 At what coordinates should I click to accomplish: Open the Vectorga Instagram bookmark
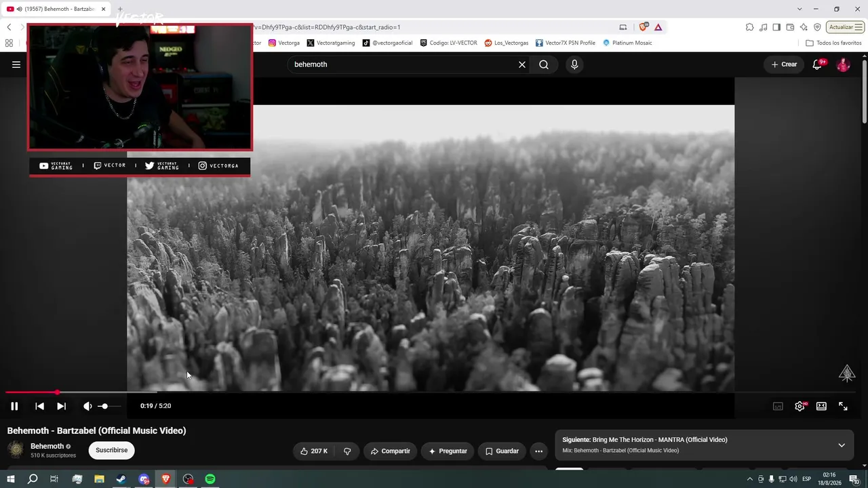coord(284,43)
